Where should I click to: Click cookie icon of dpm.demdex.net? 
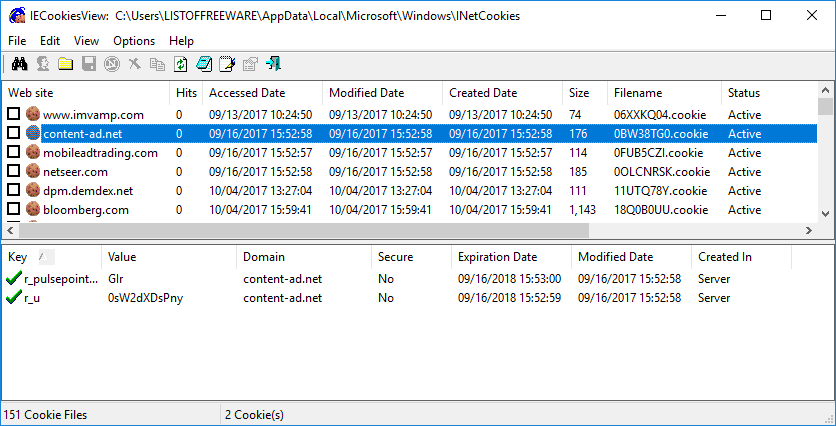pyautogui.click(x=33, y=190)
